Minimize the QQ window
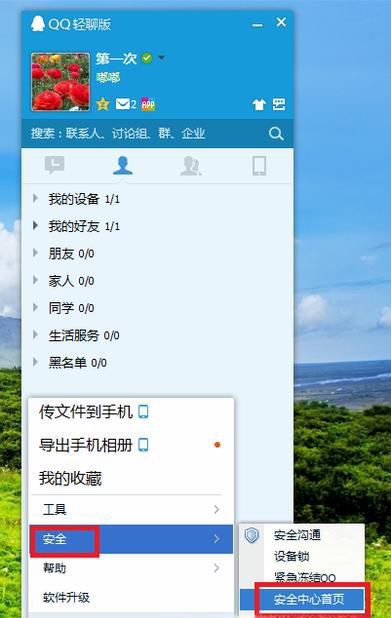The height and width of the screenshot is (618, 391). (257, 25)
